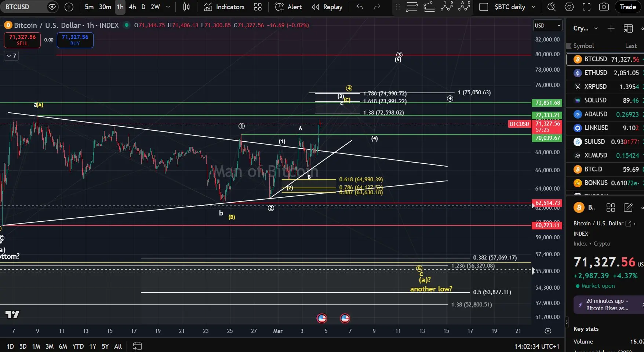
Task: Click the blue BUY 71,327.56 button
Action: [x=75, y=40]
